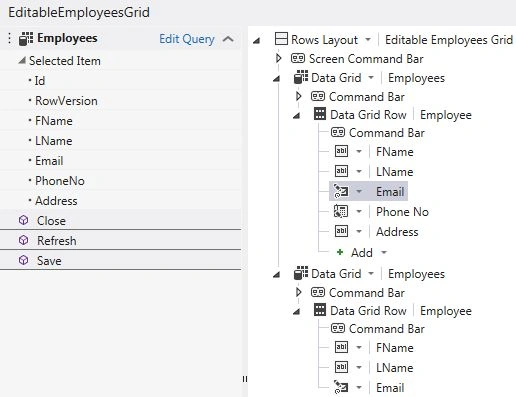Select FName field under Selected Item
Screen dimensions: 516x397
pyautogui.click(x=54, y=121)
